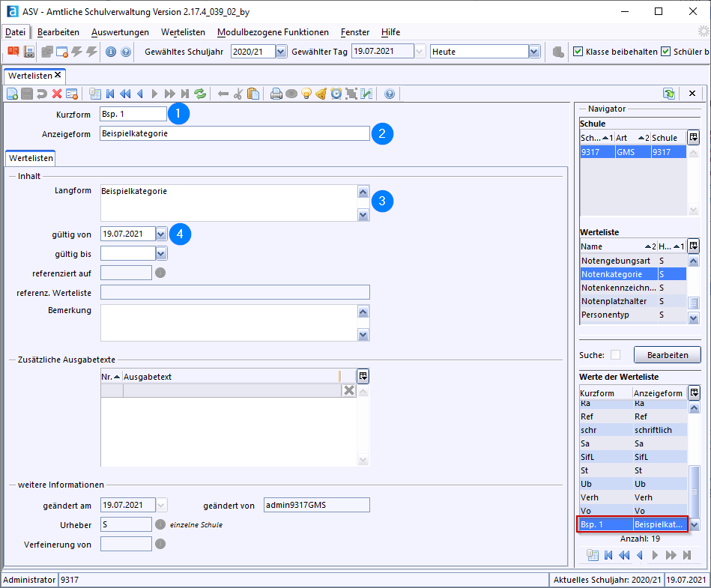Click the printer icon
This screenshot has width=711, height=588.
[x=276, y=94]
